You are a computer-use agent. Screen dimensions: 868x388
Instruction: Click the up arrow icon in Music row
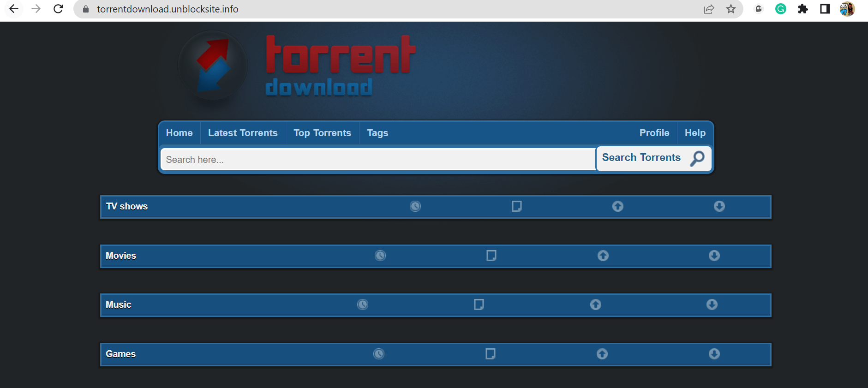(596, 304)
